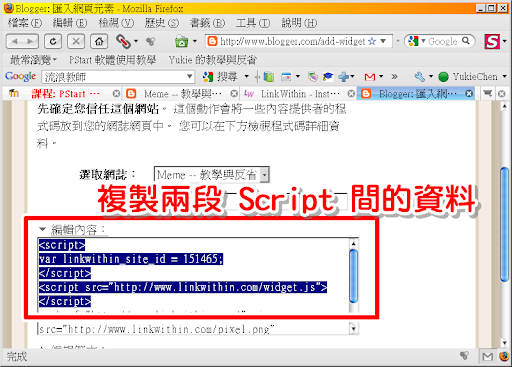
Task: Click the graduation cap icon in Google toolbar
Action: [x=328, y=77]
